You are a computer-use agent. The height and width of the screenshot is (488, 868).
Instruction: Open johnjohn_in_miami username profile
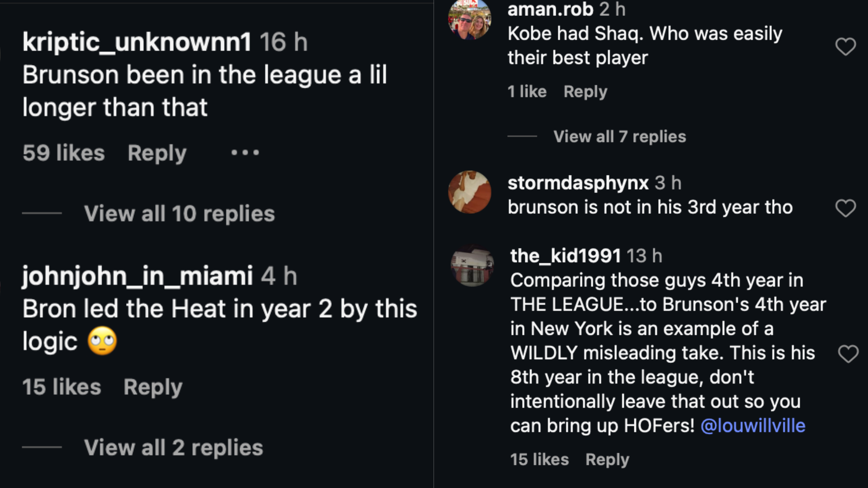tap(137, 276)
